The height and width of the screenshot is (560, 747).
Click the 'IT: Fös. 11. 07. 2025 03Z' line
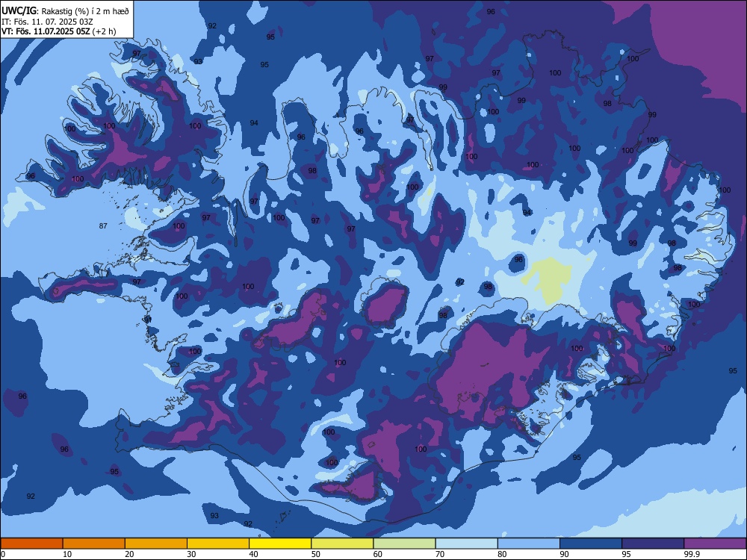[46, 22]
